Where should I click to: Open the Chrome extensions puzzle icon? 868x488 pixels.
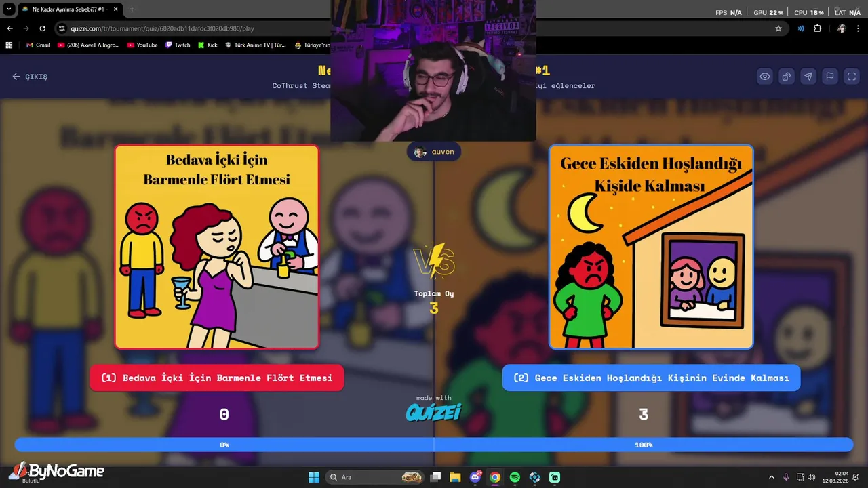click(x=817, y=28)
